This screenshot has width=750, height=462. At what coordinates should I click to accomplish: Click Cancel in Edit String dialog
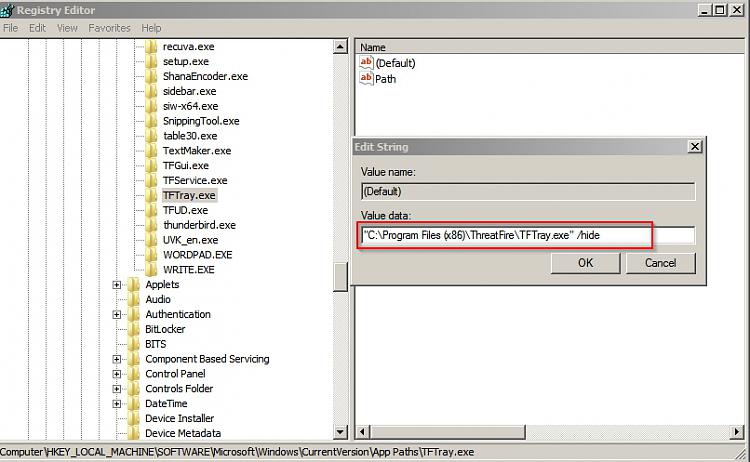[x=661, y=263]
